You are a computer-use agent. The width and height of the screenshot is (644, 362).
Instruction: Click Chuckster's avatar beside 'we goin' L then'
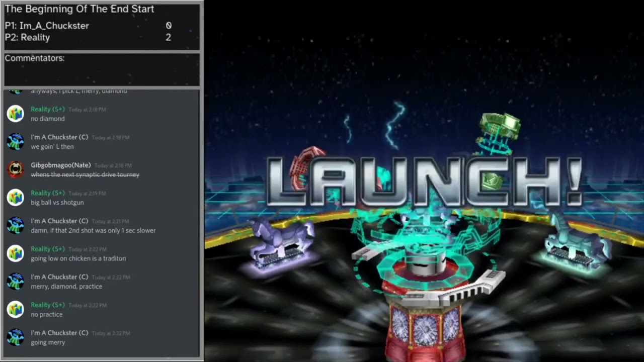point(15,142)
